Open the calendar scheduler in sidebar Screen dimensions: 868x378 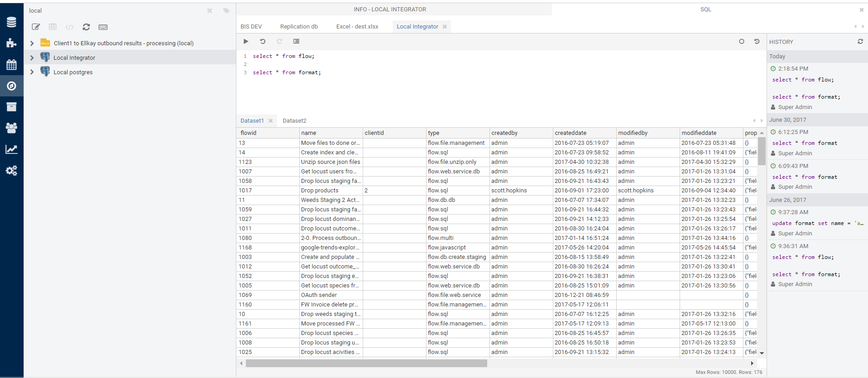click(x=11, y=64)
